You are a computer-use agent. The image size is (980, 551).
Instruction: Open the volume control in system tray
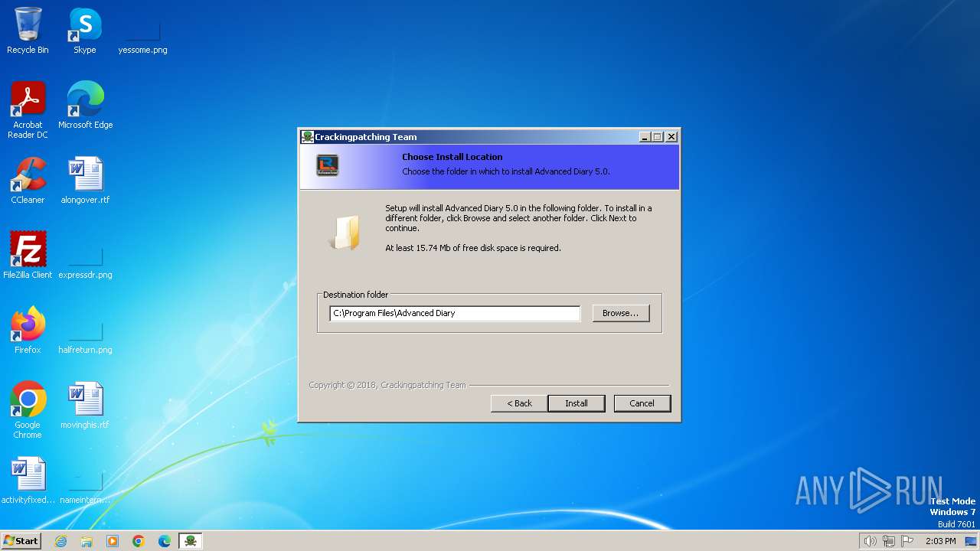[870, 541]
